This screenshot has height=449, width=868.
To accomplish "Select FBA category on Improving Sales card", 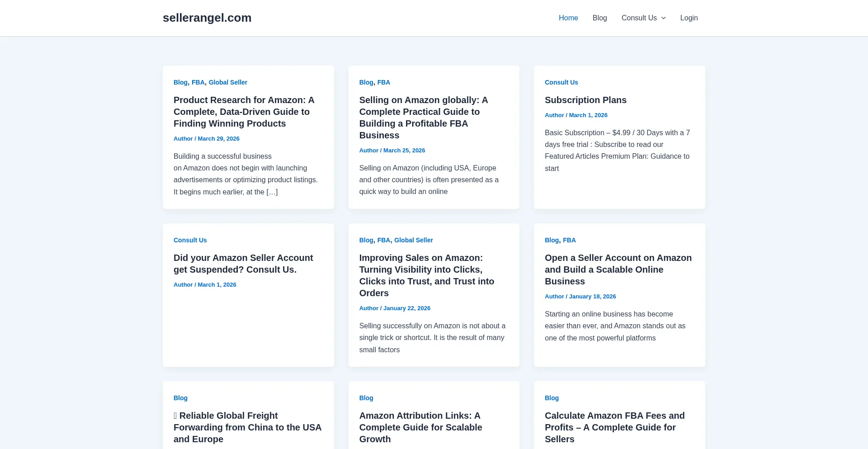I will 384,240.
